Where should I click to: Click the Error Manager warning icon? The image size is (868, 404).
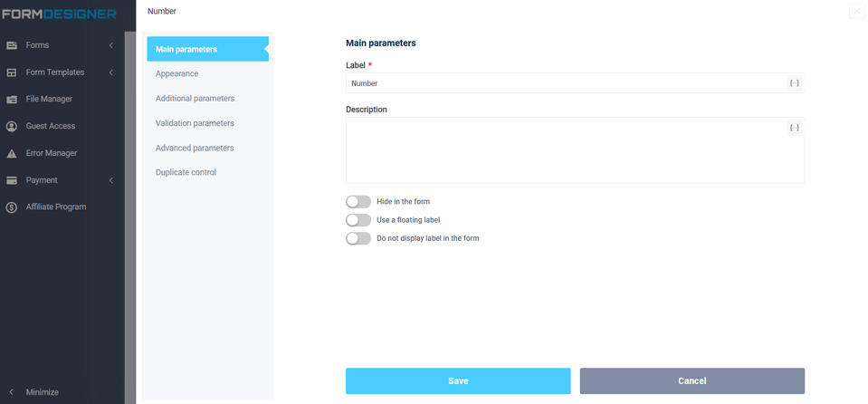tap(12, 153)
